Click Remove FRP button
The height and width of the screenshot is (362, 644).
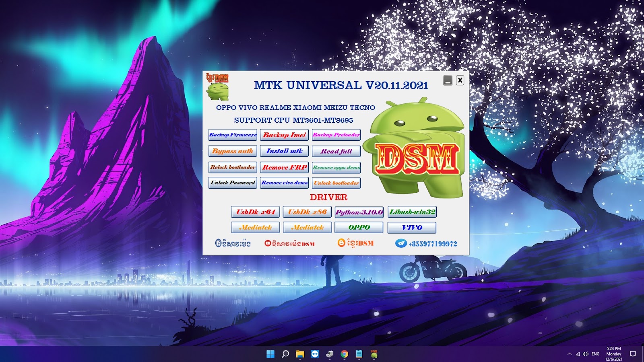pyautogui.click(x=284, y=167)
